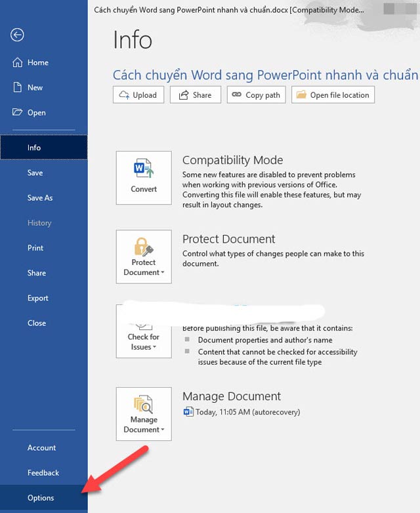Click the Copy path chain-link icon
The image size is (420, 513).
tap(236, 94)
